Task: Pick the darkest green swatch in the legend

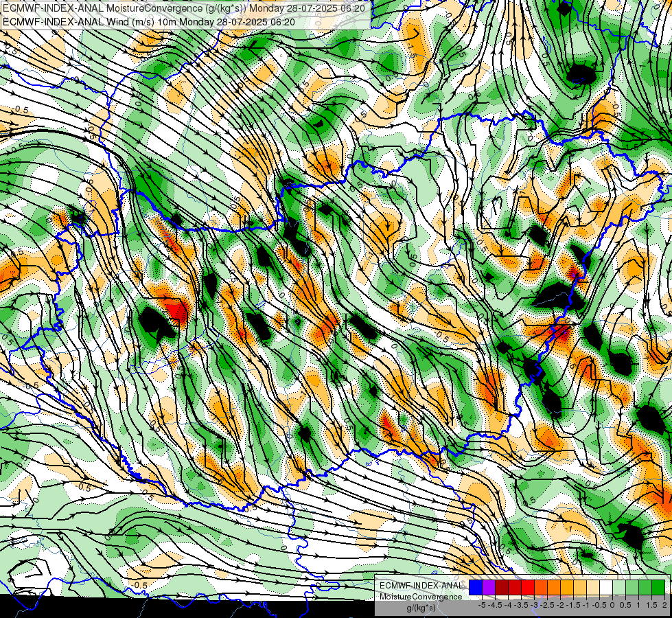Action: coord(658,587)
